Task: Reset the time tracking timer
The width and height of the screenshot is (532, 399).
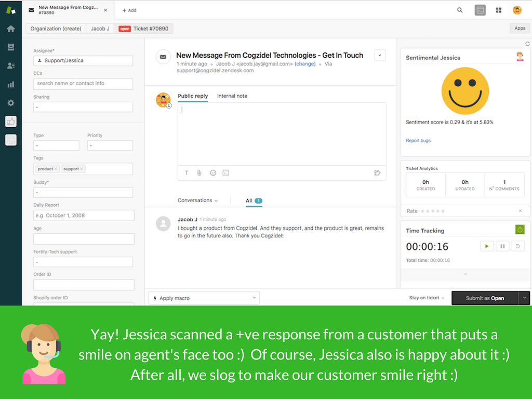Action: click(517, 246)
